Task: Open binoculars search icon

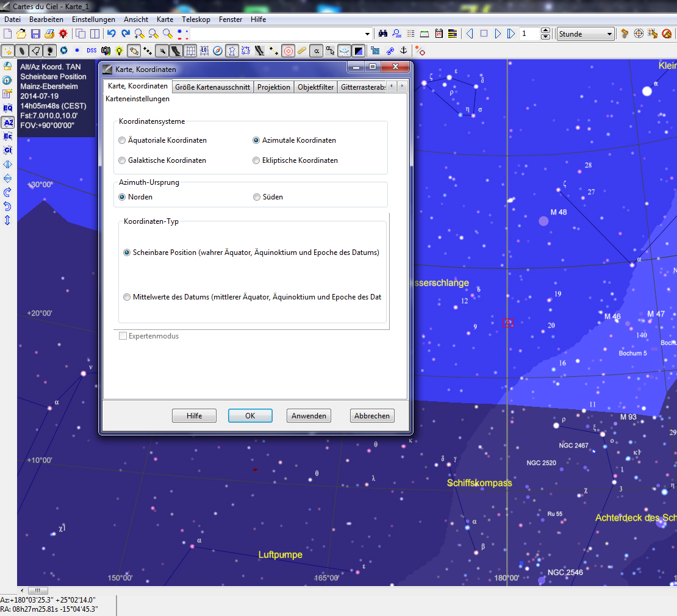Action: pos(382,34)
